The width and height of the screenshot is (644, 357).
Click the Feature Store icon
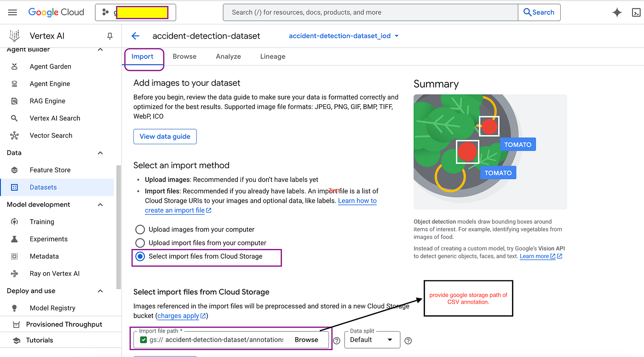click(14, 170)
